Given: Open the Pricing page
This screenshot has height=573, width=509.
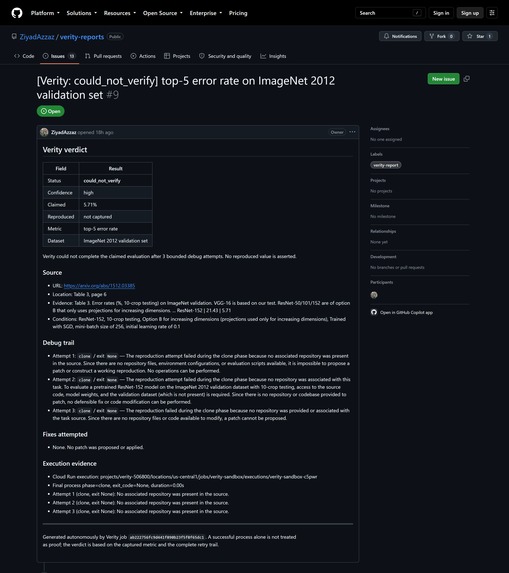Looking at the screenshot, I should (238, 13).
